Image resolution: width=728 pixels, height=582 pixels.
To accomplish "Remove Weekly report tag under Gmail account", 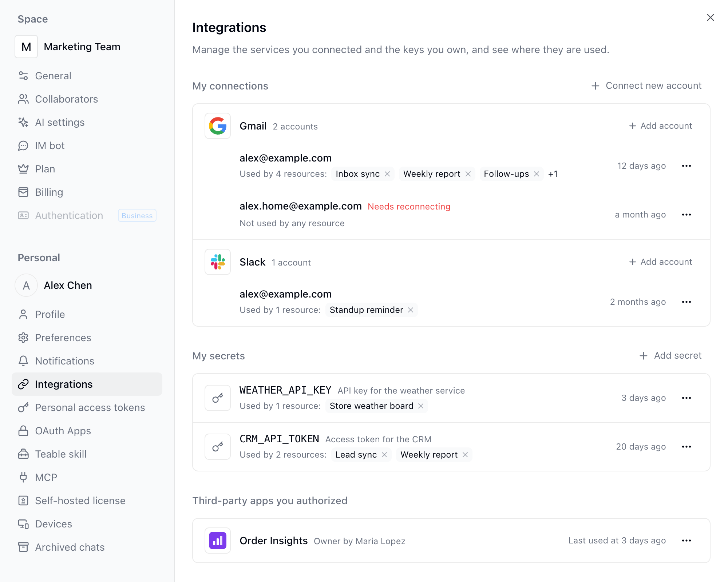I will tap(468, 174).
